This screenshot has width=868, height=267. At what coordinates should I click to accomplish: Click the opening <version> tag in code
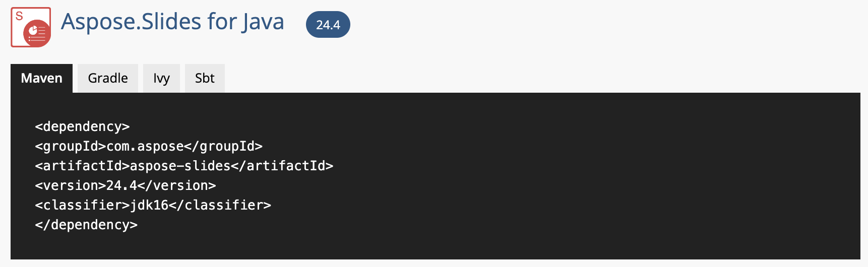tap(71, 185)
